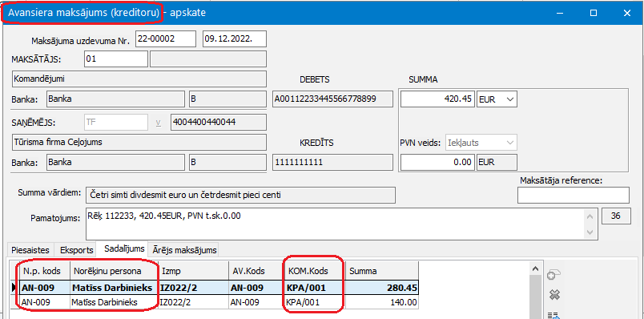Click the list export icon with blue arrow

point(554,315)
